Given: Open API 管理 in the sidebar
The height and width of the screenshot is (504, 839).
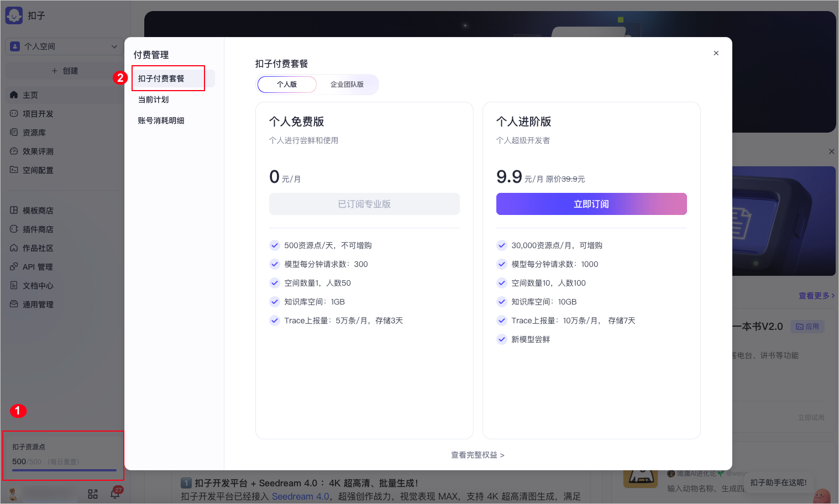Looking at the screenshot, I should [37, 267].
